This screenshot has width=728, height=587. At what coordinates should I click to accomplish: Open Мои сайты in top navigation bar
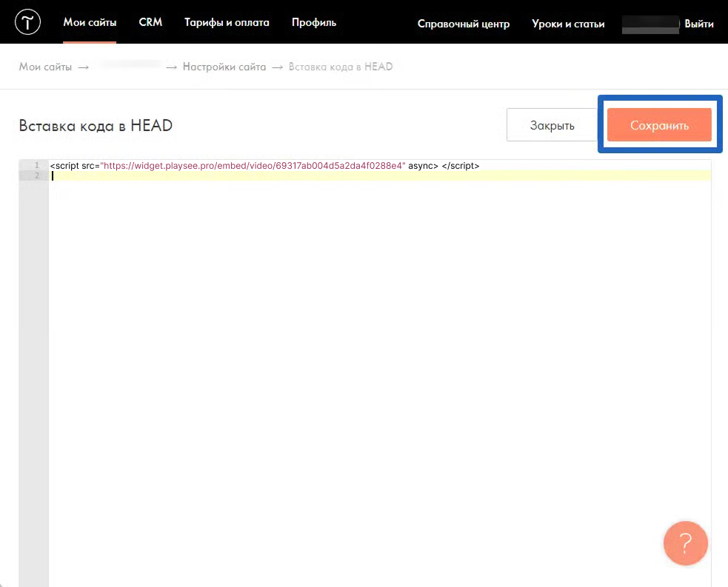click(x=90, y=23)
